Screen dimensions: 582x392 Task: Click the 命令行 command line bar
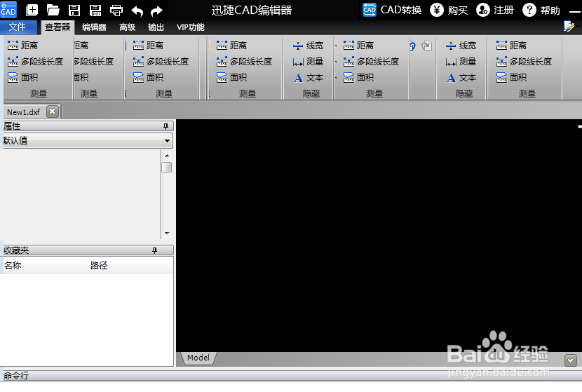coord(291,375)
